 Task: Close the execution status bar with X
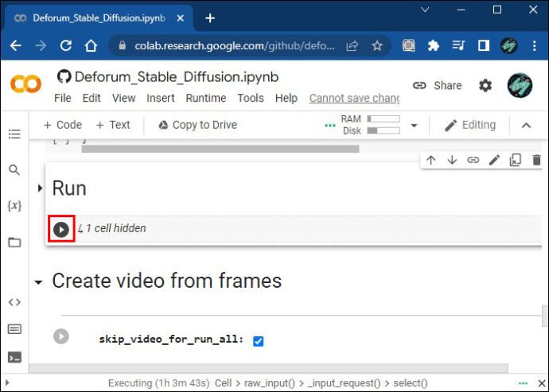pyautogui.click(x=541, y=383)
